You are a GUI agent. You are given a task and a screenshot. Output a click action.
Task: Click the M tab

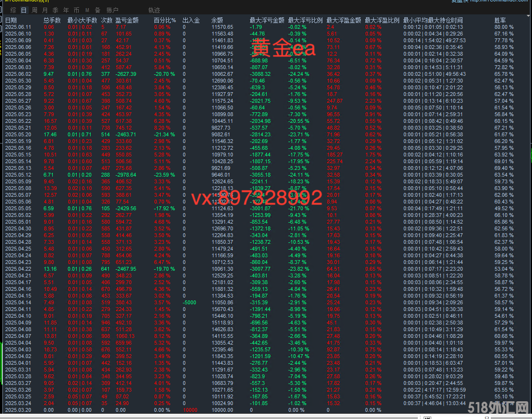click(87, 10)
